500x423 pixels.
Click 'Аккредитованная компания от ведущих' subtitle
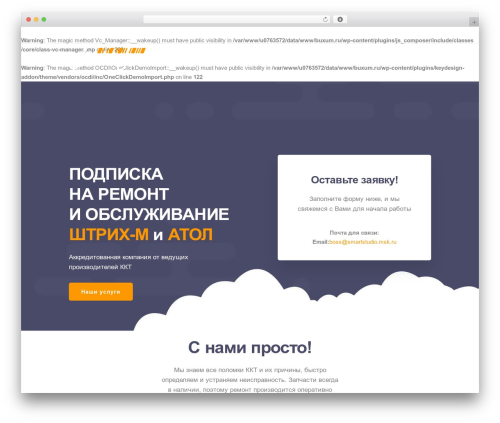click(x=128, y=257)
